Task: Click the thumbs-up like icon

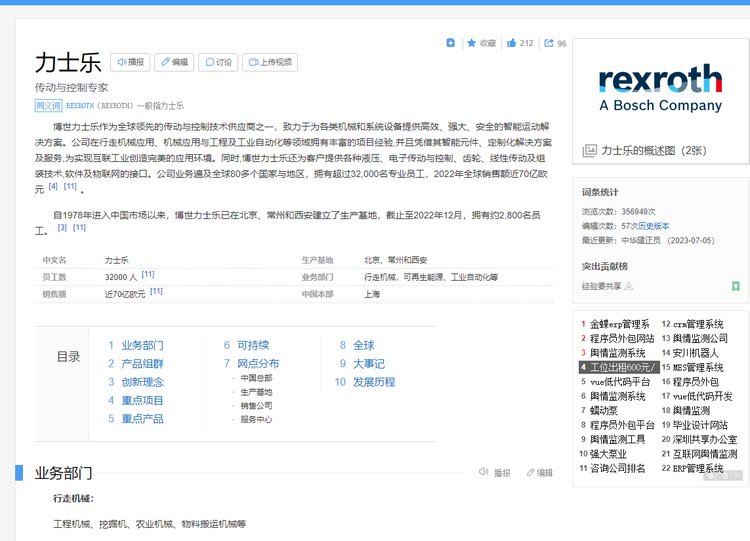Action: point(512,43)
